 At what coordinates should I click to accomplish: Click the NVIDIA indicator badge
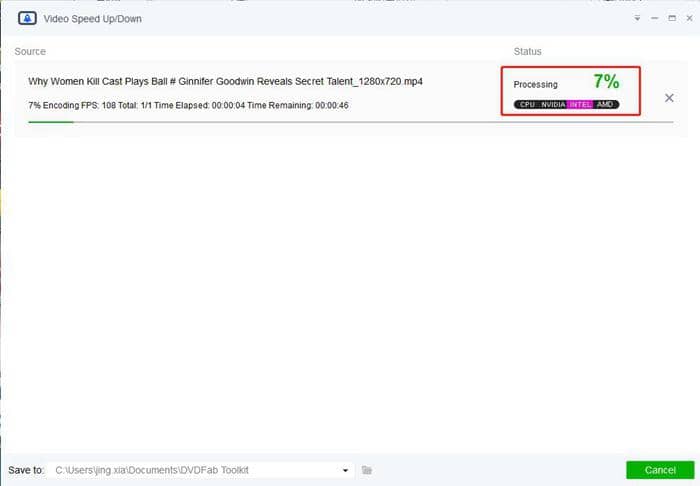[553, 104]
